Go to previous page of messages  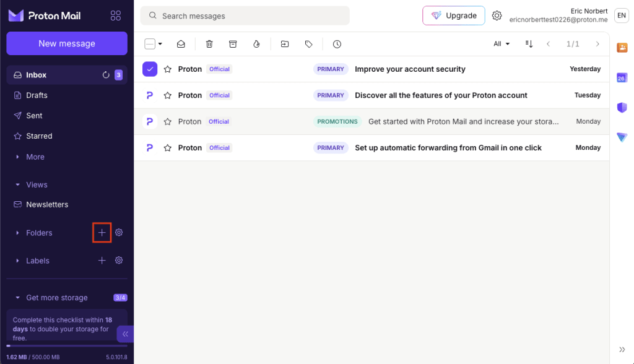549,44
